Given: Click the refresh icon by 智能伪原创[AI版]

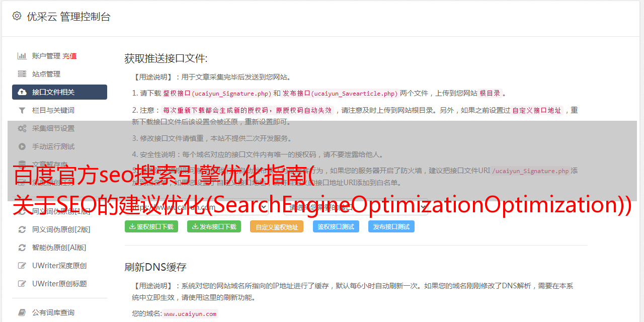Looking at the screenshot, I should pos(22,248).
